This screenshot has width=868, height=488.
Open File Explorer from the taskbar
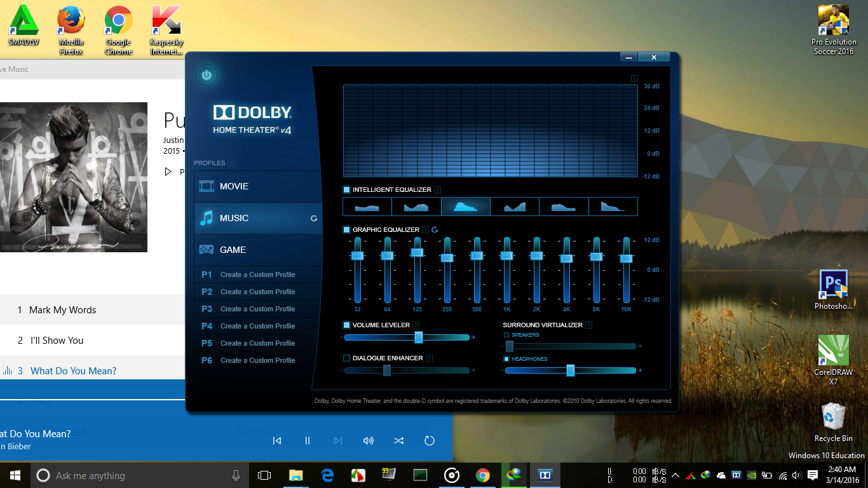(295, 475)
